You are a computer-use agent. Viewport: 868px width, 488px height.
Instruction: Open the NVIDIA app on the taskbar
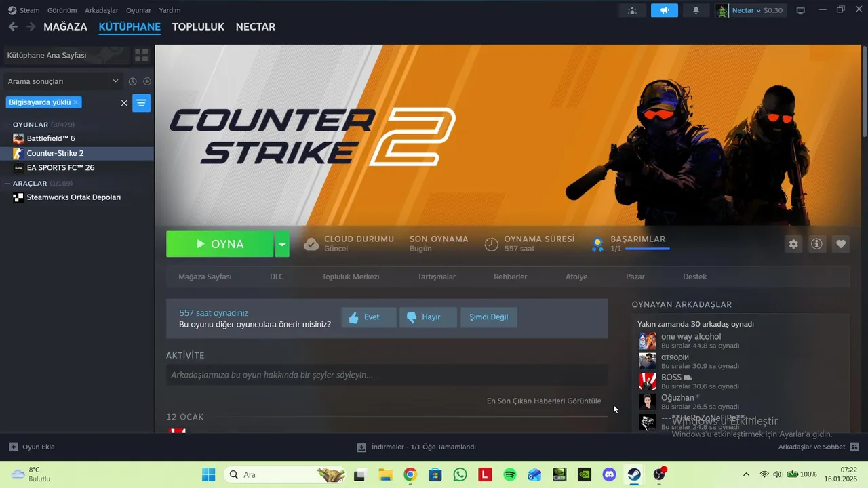click(x=584, y=474)
